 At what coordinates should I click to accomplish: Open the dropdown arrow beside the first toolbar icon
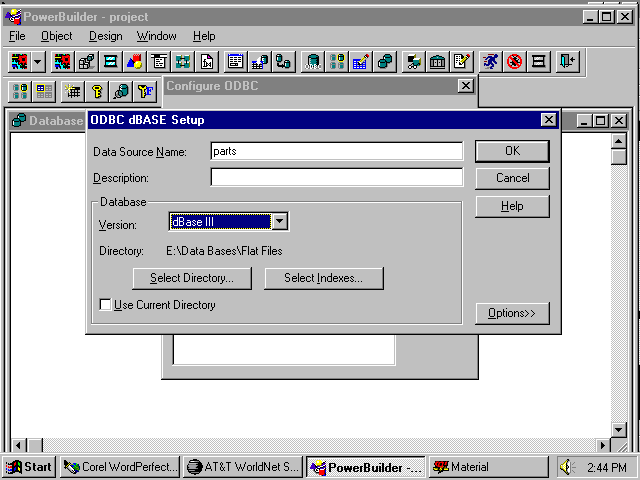38,62
